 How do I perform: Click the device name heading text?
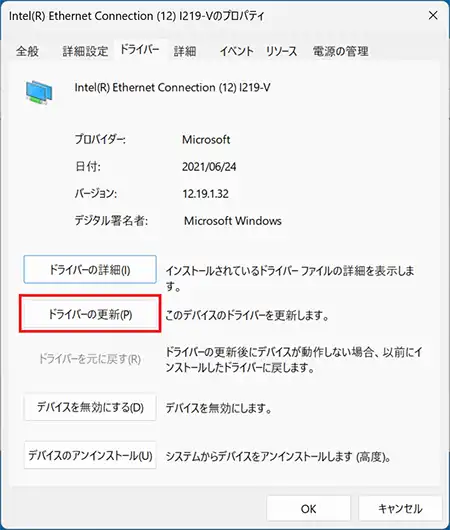(x=172, y=88)
